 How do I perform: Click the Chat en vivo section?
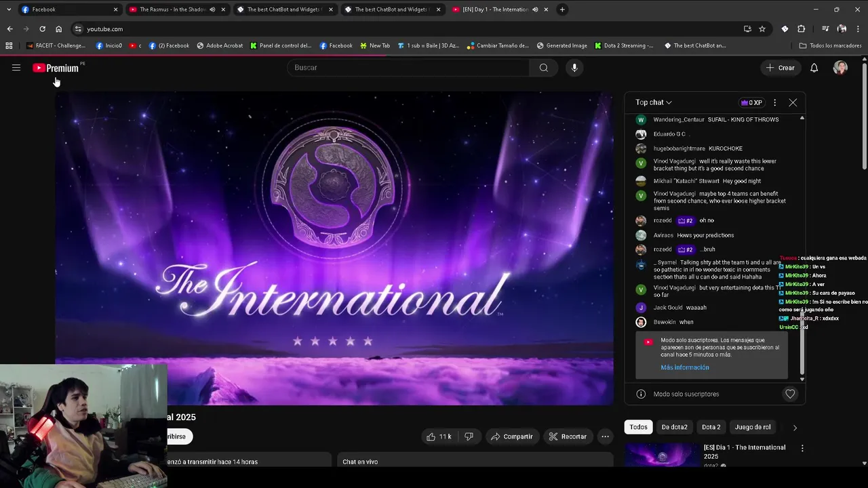click(475, 462)
